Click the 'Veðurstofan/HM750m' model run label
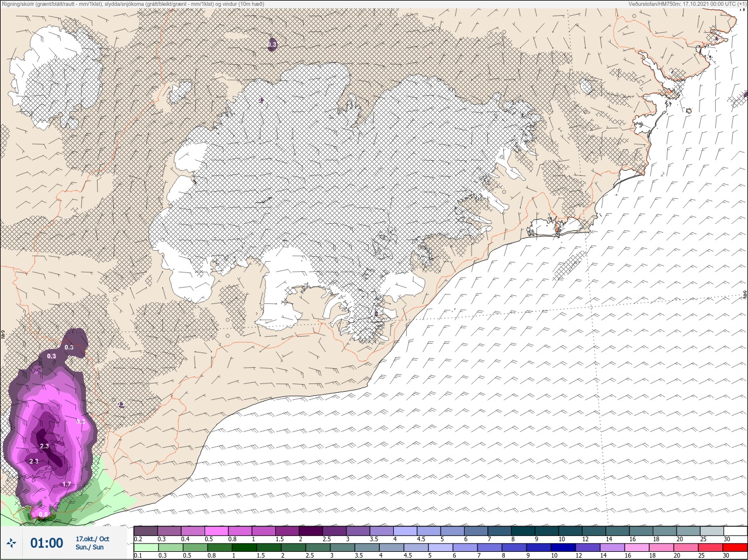The width and height of the screenshot is (748, 560). 687,4
